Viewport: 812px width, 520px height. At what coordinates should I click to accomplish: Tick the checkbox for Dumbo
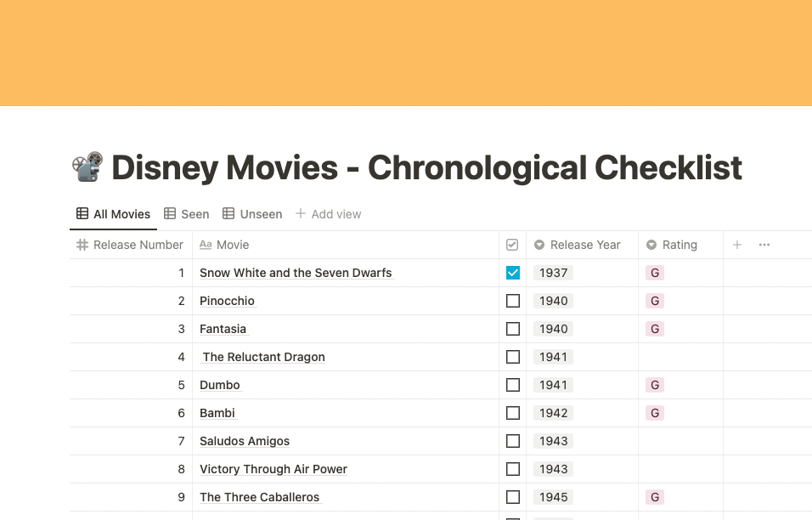[513, 385]
